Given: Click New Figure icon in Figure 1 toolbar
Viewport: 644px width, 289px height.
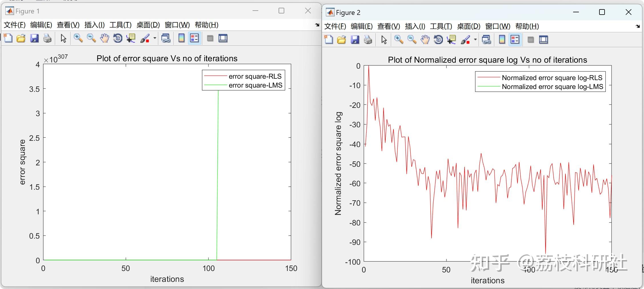Looking at the screenshot, I should click(x=8, y=38).
